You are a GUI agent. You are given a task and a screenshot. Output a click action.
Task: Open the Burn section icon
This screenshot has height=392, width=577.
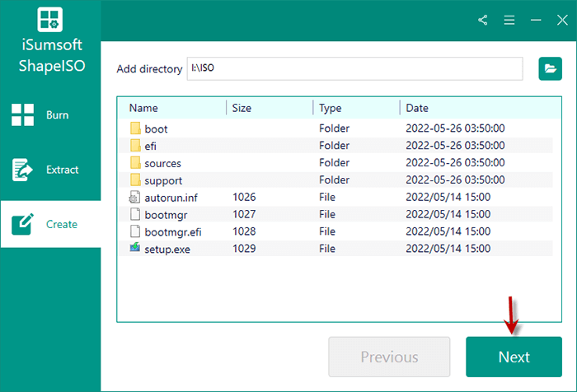21,115
